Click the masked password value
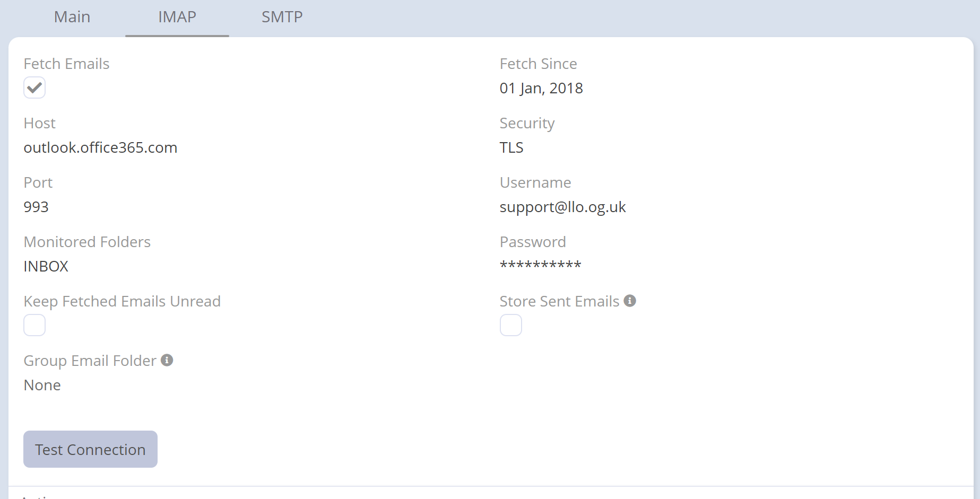Viewport: 980px width, 499px height. pyautogui.click(x=540, y=265)
